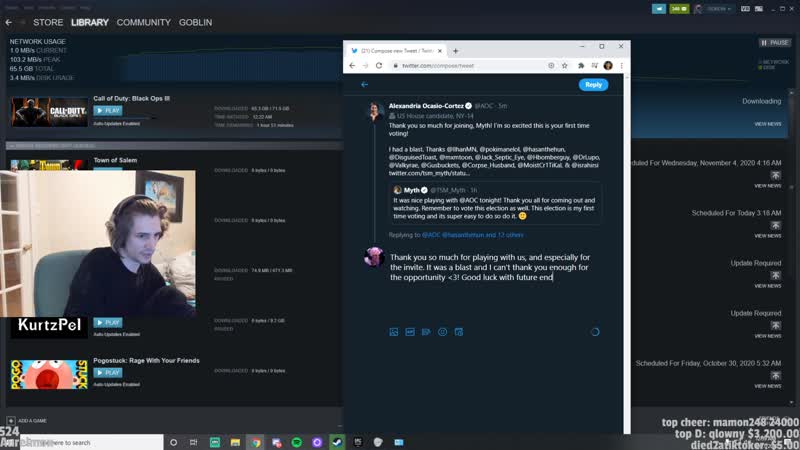The height and width of the screenshot is (450, 800).
Task: Open Chrome media controls icon
Action: point(594,66)
